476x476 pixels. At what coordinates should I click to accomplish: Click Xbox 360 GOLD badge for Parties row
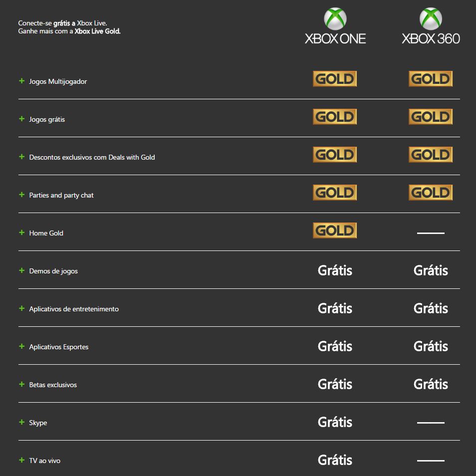pyautogui.click(x=431, y=193)
